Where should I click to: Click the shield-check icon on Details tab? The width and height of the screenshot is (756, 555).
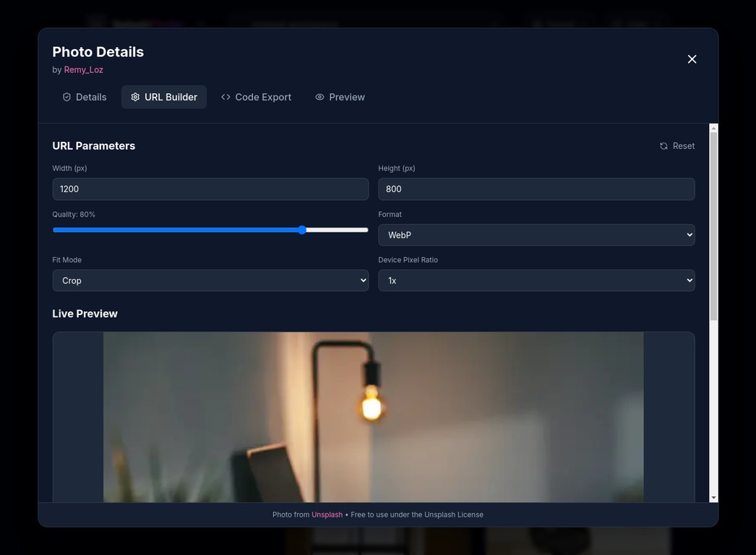pos(65,96)
